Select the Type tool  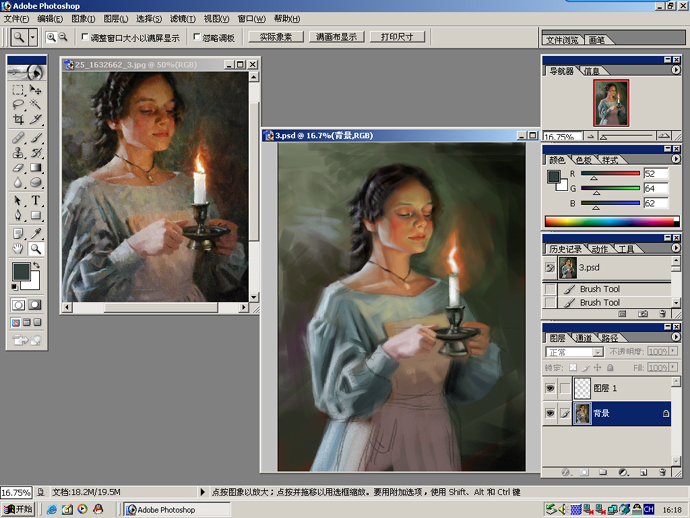tap(35, 201)
